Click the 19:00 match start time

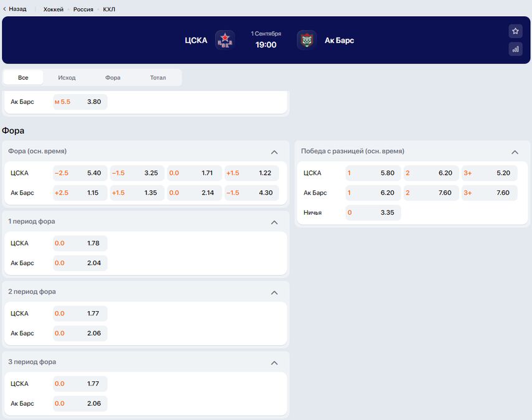point(266,45)
